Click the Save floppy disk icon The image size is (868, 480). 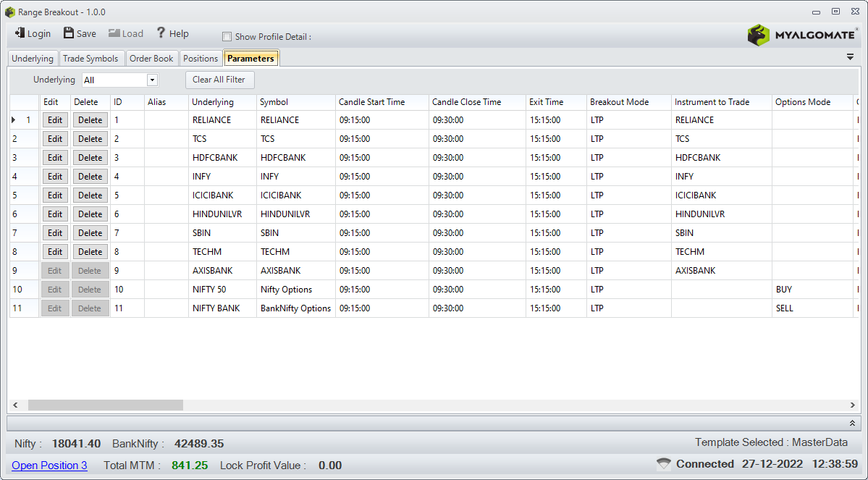pyautogui.click(x=69, y=33)
